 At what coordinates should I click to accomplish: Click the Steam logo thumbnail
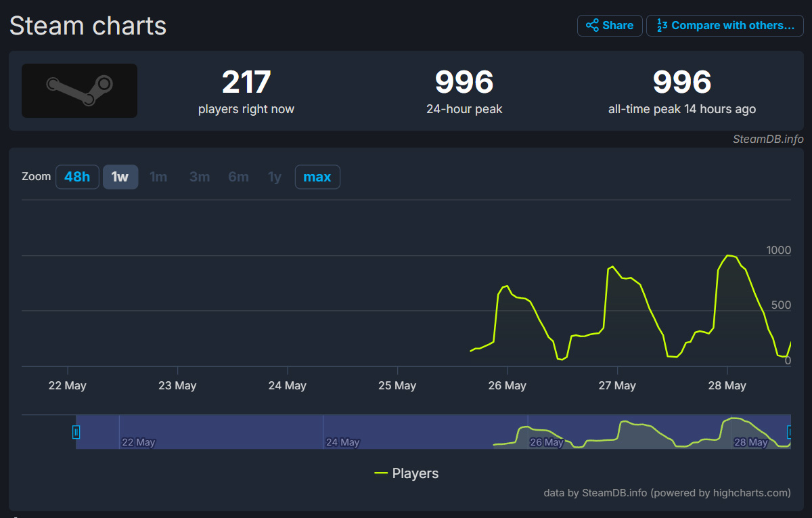click(x=79, y=91)
